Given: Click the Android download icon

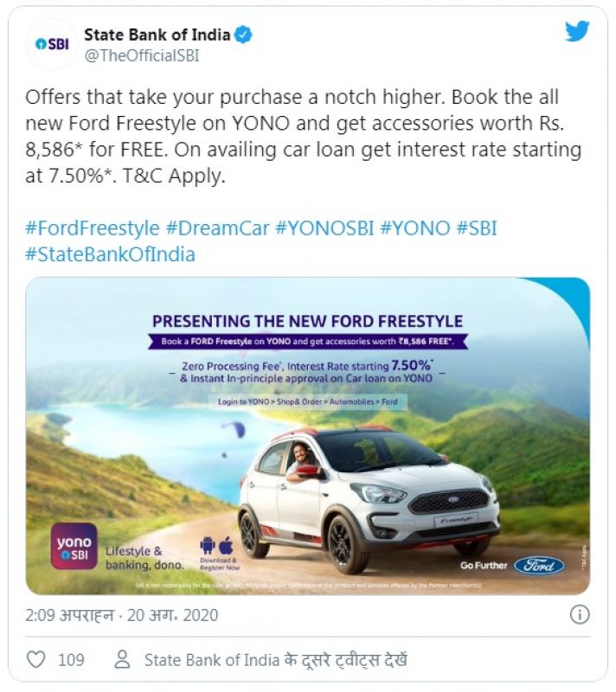Looking at the screenshot, I should pyautogui.click(x=207, y=546).
